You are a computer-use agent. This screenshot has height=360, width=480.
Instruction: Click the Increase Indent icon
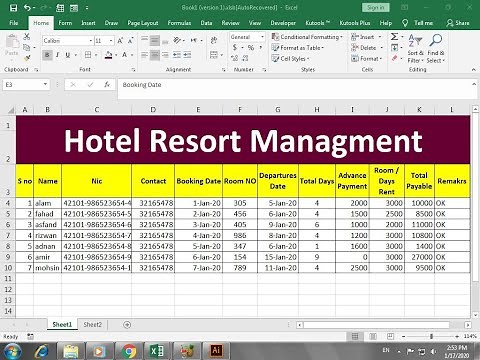tap(187, 55)
